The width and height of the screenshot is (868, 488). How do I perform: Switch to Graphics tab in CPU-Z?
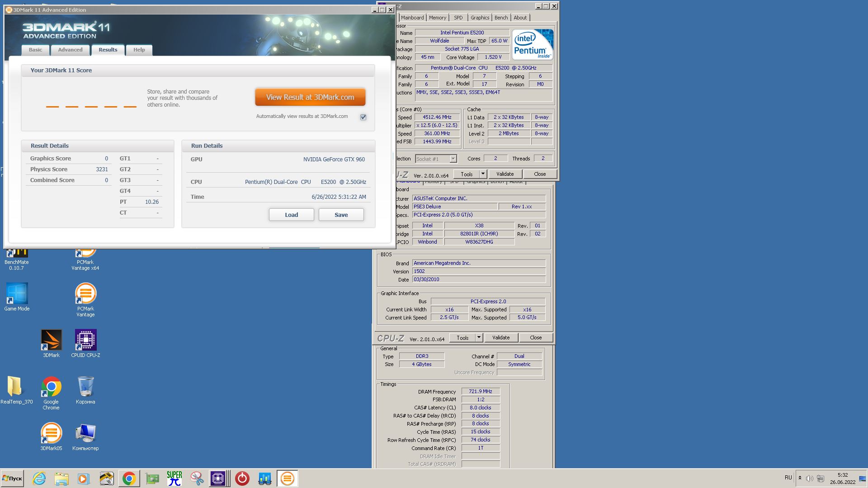pos(480,18)
